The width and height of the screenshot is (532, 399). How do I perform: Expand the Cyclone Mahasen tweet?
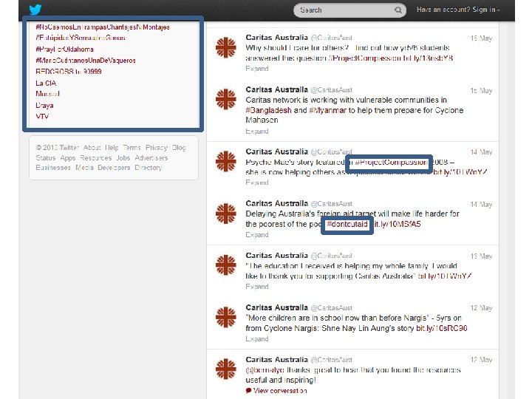tap(257, 132)
